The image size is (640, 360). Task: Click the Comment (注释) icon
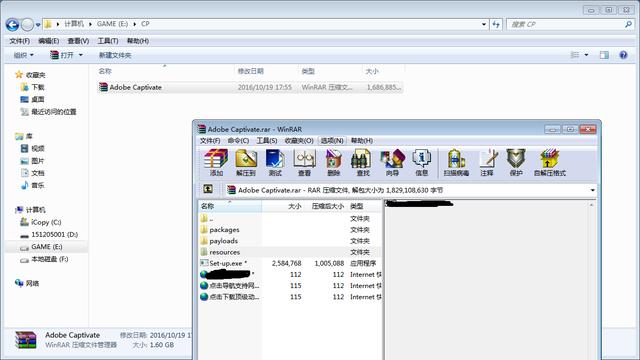[487, 162]
